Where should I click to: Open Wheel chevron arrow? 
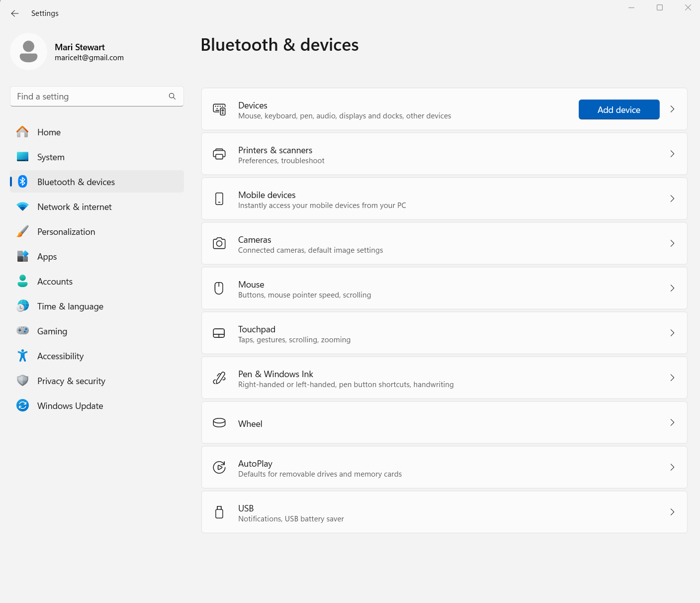(672, 422)
